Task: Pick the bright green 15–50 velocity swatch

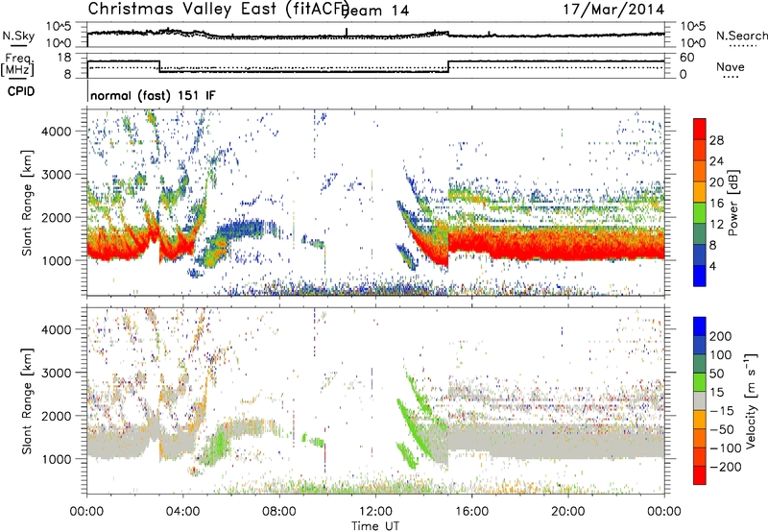Action: click(700, 382)
